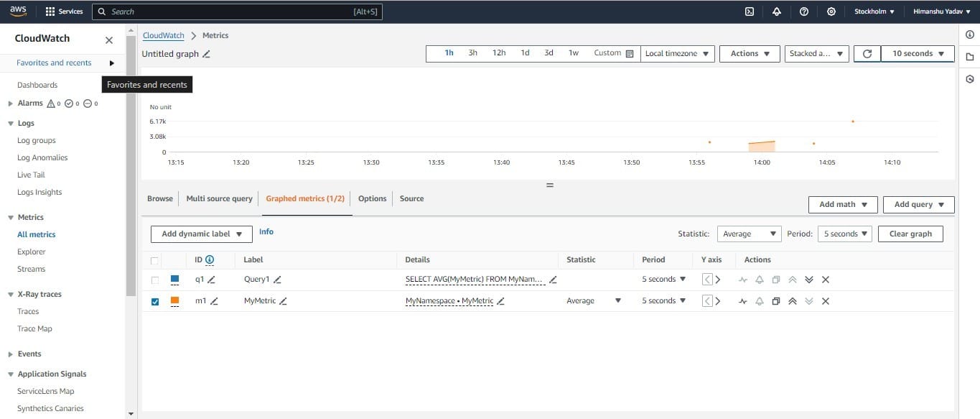
Task: Close the CloudWatch navigation sidebar
Action: tap(108, 40)
